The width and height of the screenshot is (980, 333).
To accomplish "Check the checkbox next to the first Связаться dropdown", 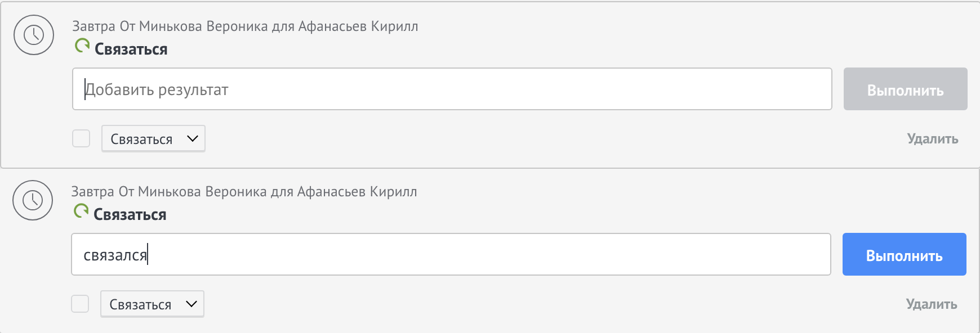I will 81,138.
